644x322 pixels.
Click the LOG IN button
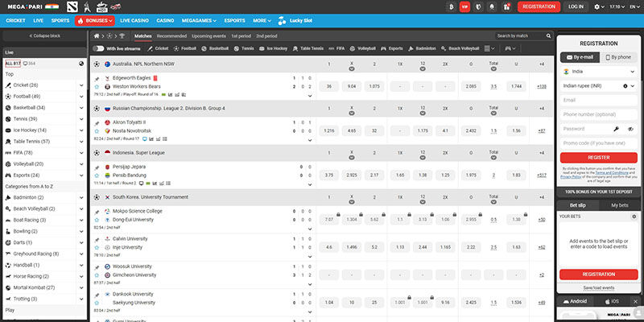[x=576, y=6]
